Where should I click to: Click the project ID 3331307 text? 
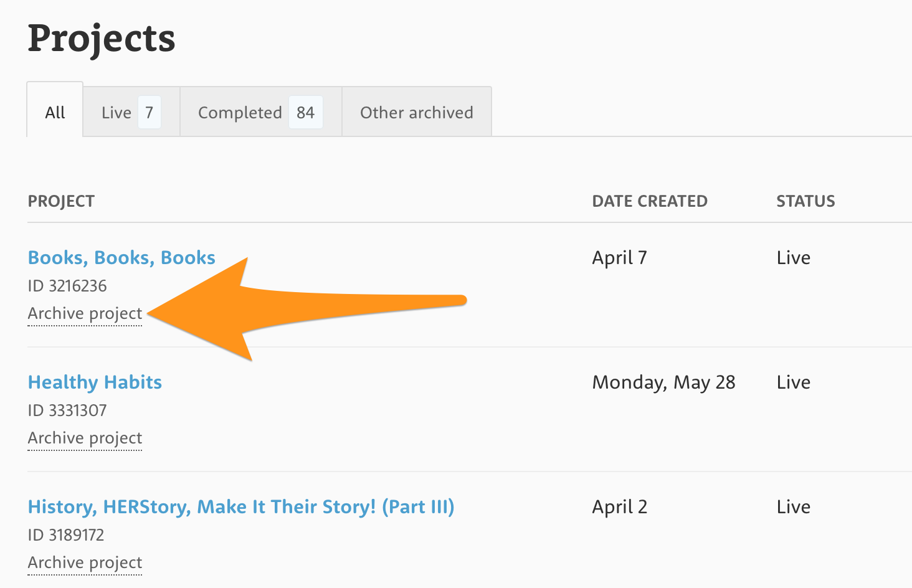pyautogui.click(x=67, y=410)
